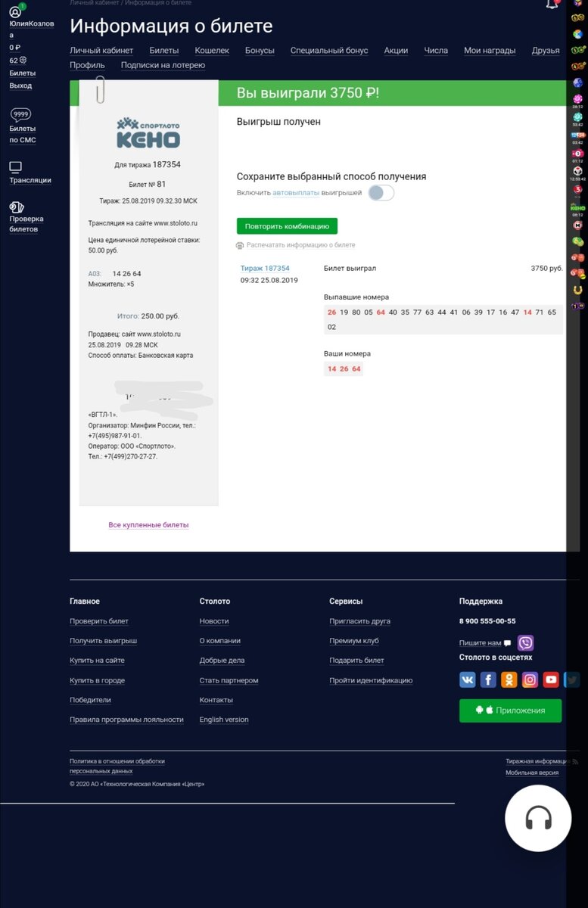This screenshot has height=908, width=588.
Task: Open the Купить в городе footer link
Action: tap(98, 680)
